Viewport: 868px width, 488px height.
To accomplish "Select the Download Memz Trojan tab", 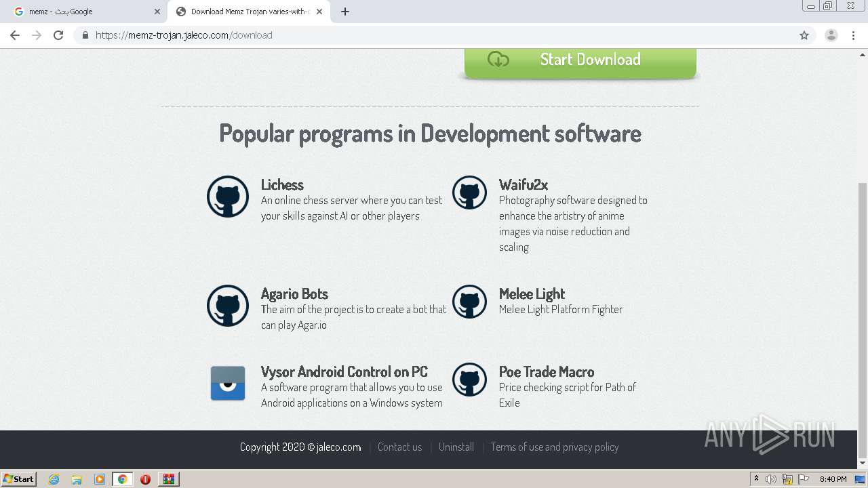I will 248,12.
